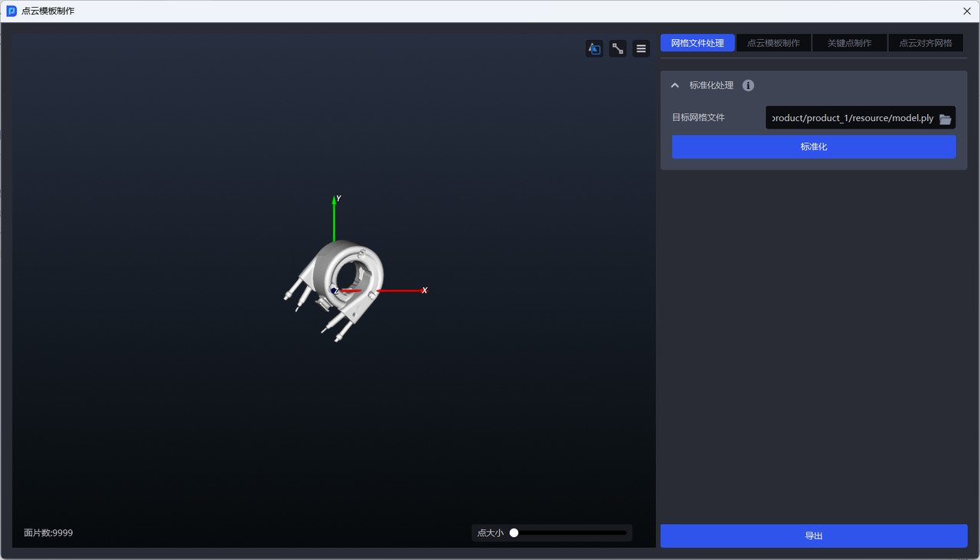Click the red X axis label

pyautogui.click(x=424, y=290)
